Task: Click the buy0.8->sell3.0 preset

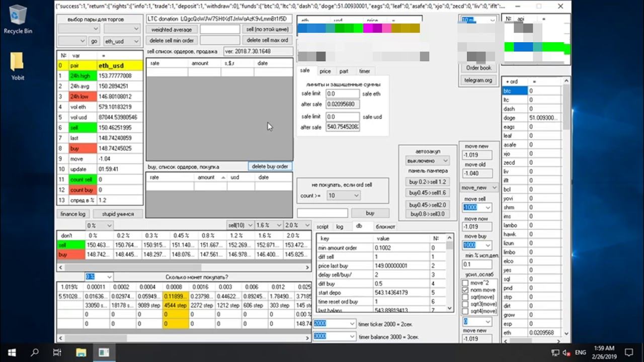Action: (x=427, y=214)
